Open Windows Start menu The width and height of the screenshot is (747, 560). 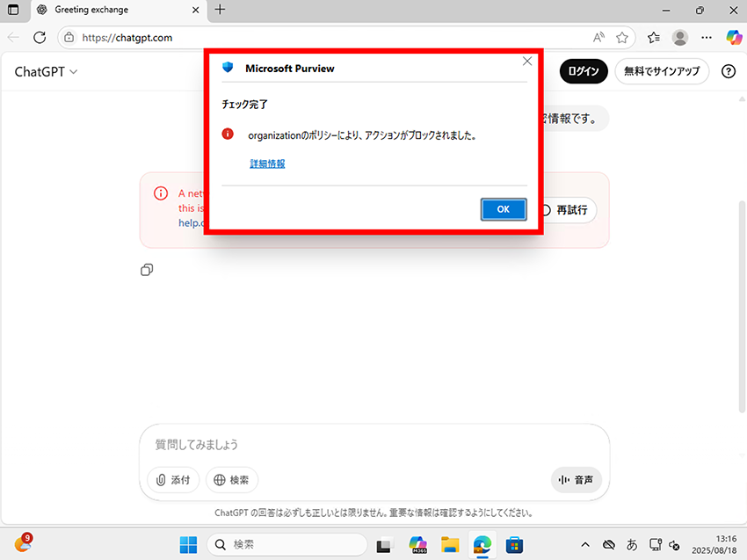click(x=188, y=544)
